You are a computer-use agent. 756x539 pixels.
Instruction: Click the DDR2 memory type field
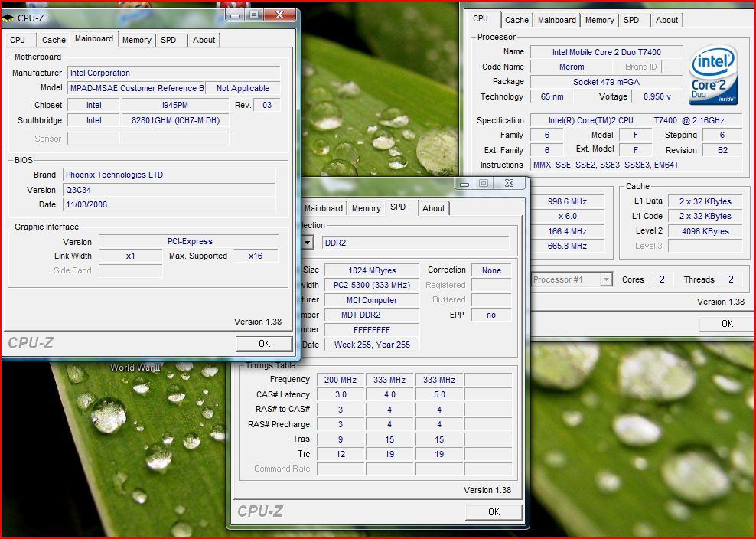tap(415, 243)
